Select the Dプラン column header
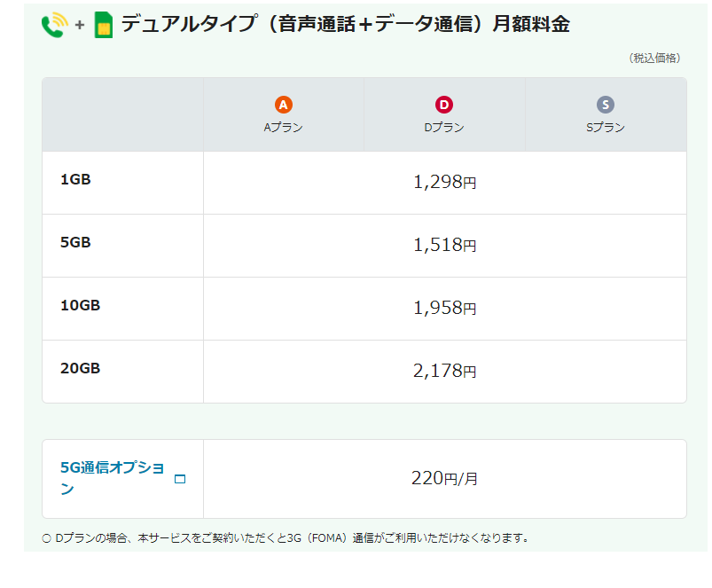Viewport: 712px width, 588px height. pos(444,114)
